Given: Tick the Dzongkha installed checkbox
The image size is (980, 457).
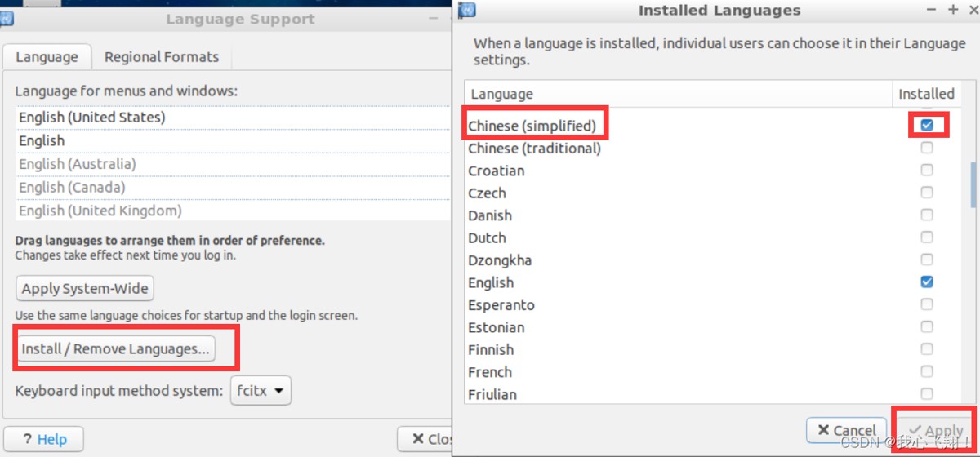Looking at the screenshot, I should coord(927,260).
